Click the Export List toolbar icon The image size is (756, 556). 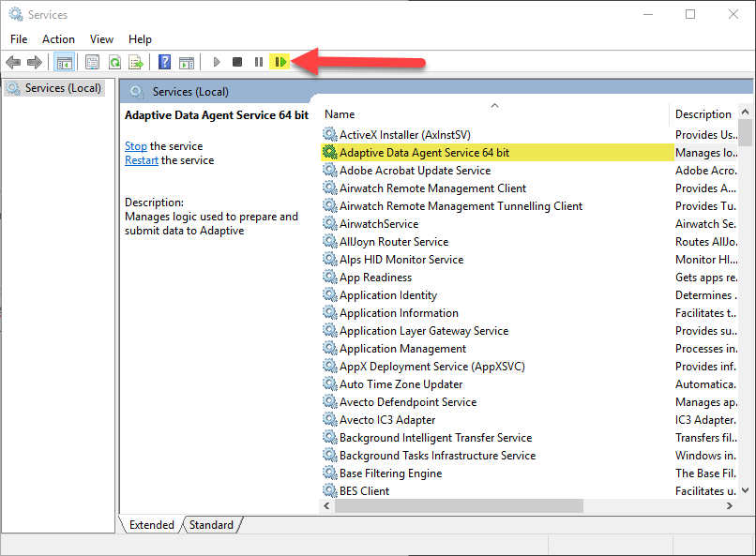pos(136,62)
